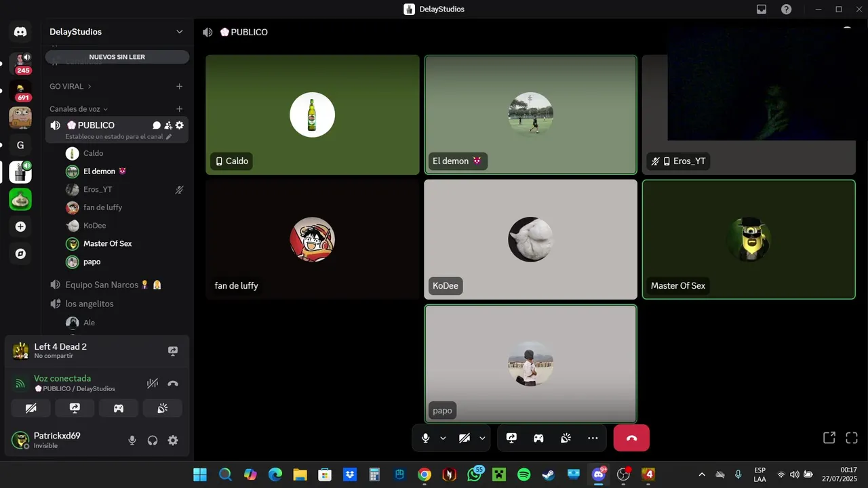Viewport: 868px width, 488px height.
Task: Focus Master Of Sex's video tile
Action: 749,239
